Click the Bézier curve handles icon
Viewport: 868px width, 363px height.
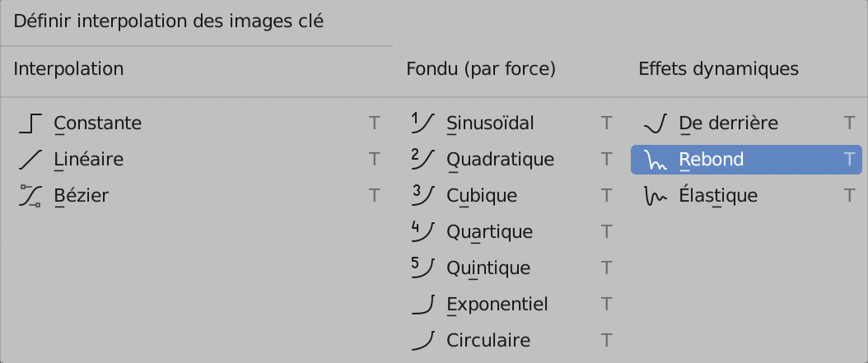[30, 196]
